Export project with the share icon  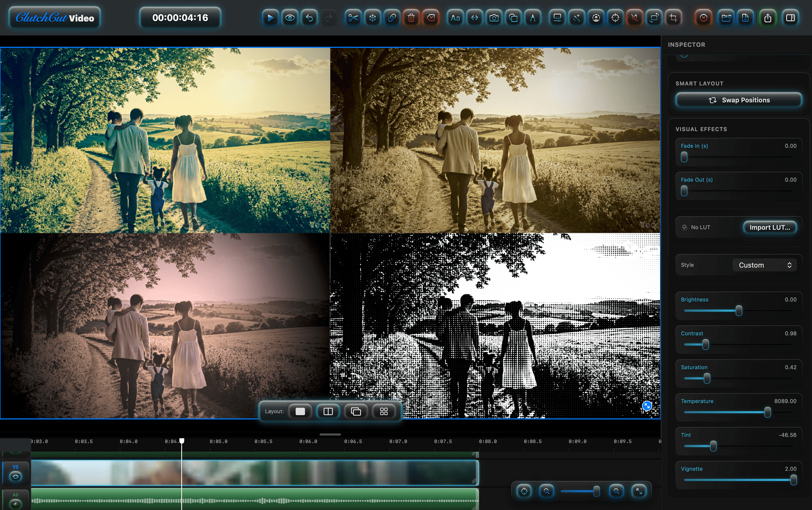[x=768, y=18]
